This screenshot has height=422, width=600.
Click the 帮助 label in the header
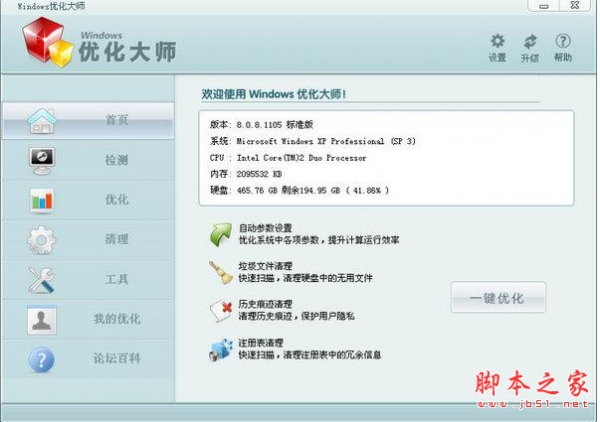point(563,57)
